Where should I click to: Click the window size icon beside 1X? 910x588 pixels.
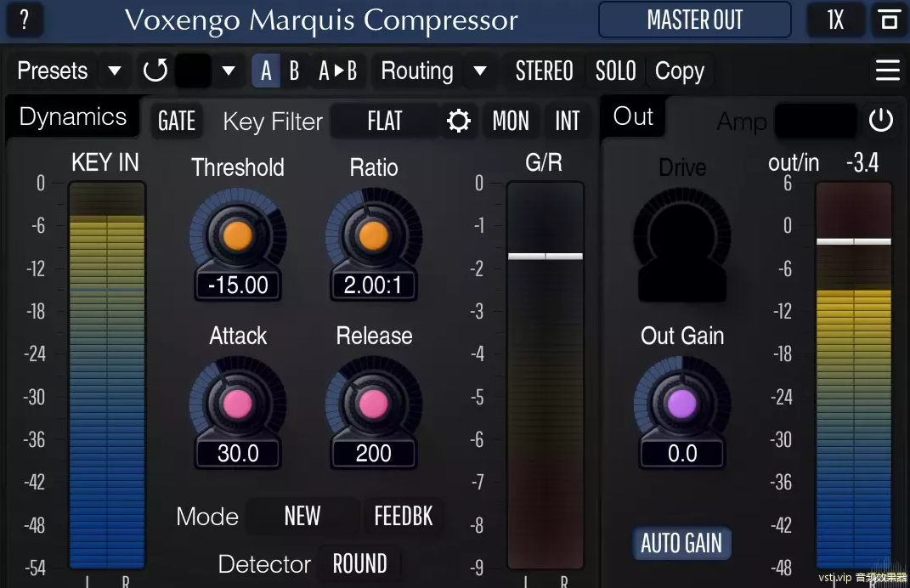888,20
